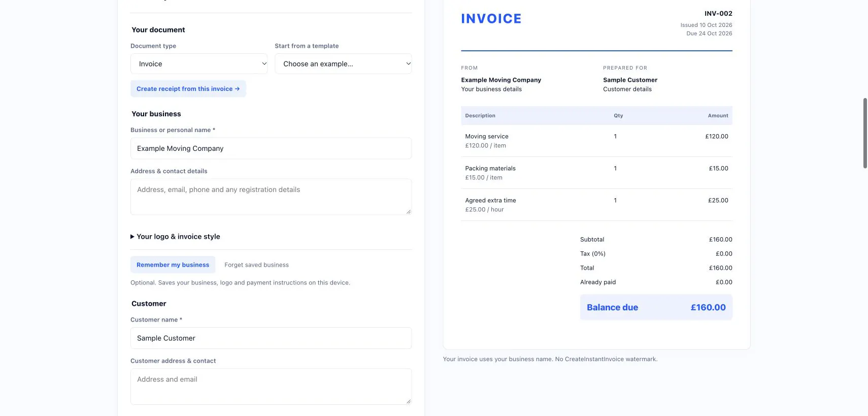The height and width of the screenshot is (416, 868).
Task: Click the Qty column header
Action: pos(618,116)
